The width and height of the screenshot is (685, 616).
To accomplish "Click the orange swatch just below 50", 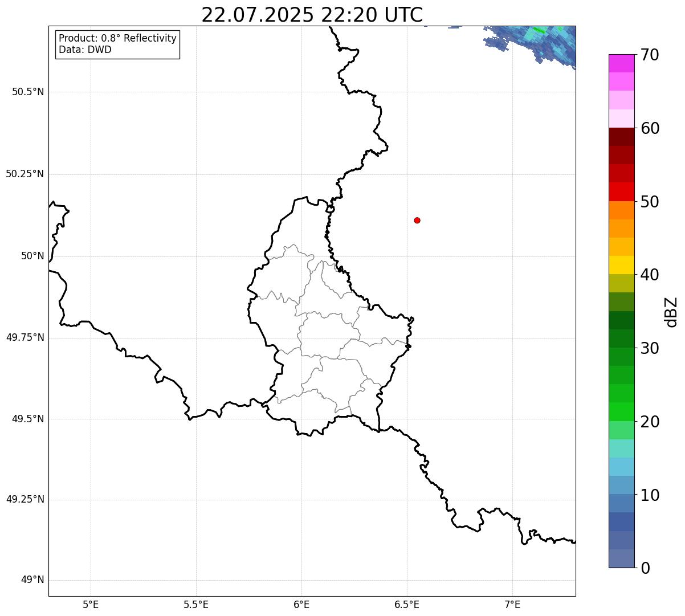I will [x=621, y=210].
